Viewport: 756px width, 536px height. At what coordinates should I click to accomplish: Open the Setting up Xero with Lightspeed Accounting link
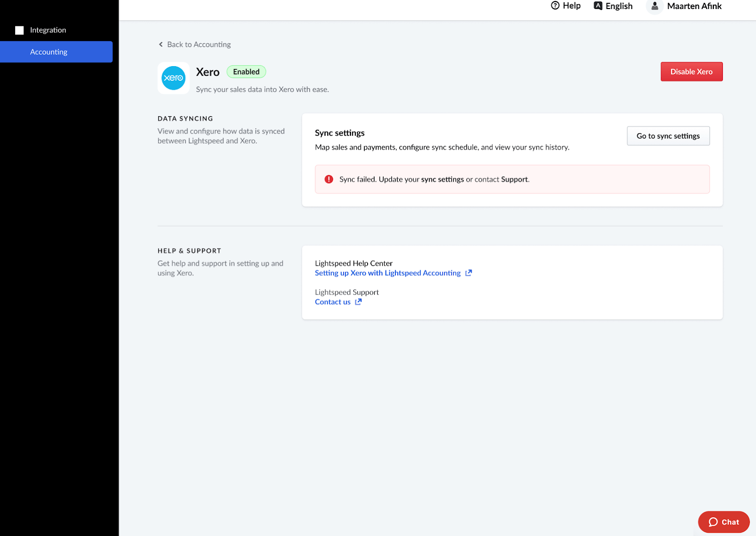[387, 272]
